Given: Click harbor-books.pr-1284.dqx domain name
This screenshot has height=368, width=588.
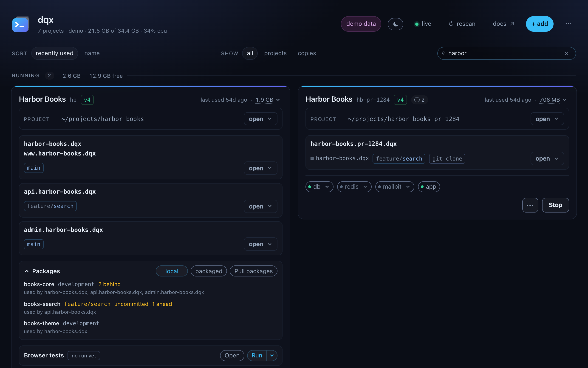Looking at the screenshot, I should click(353, 144).
